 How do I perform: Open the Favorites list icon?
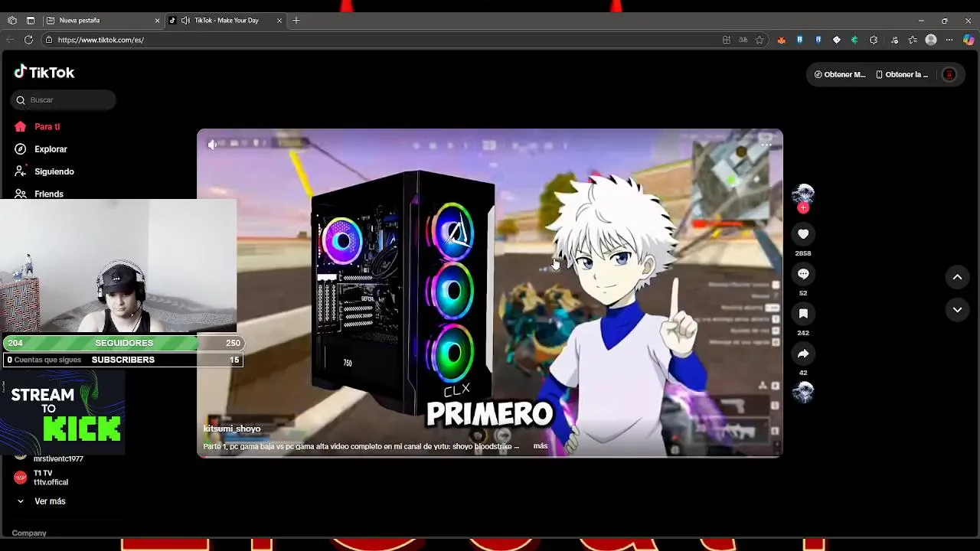click(913, 40)
